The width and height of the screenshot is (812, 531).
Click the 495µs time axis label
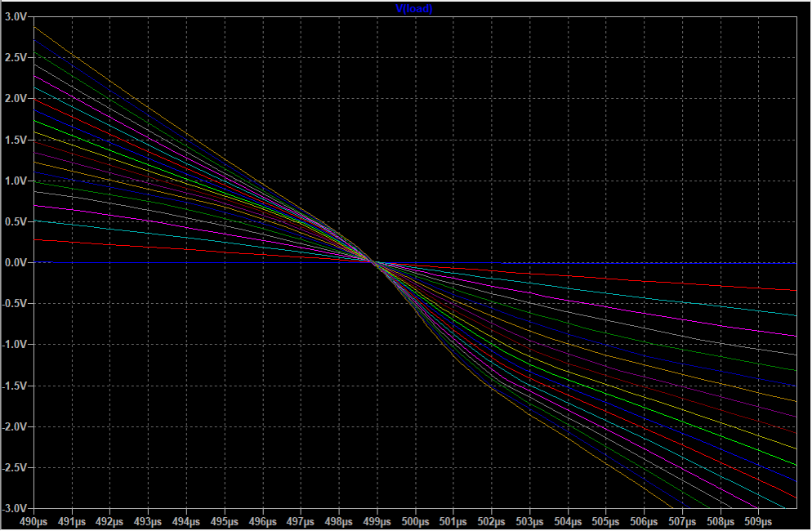click(x=224, y=522)
